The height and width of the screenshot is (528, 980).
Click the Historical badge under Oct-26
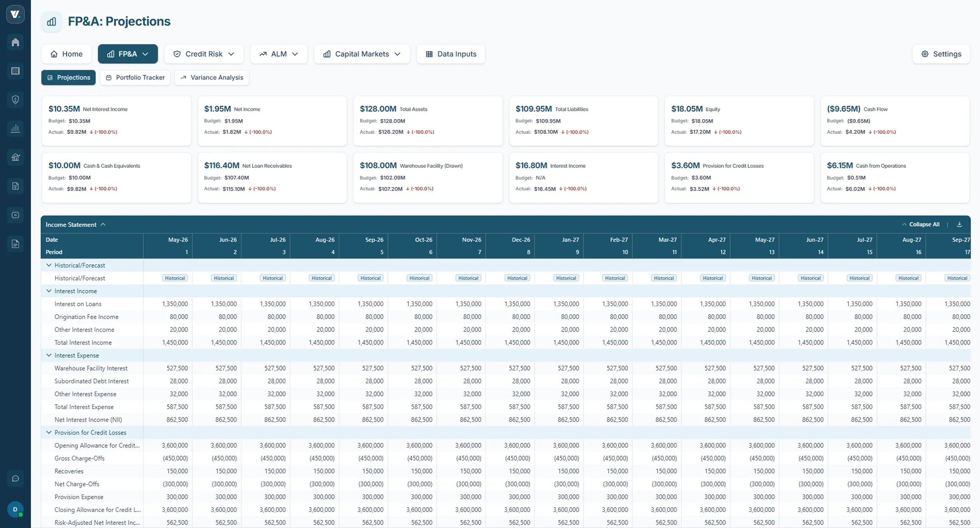419,278
